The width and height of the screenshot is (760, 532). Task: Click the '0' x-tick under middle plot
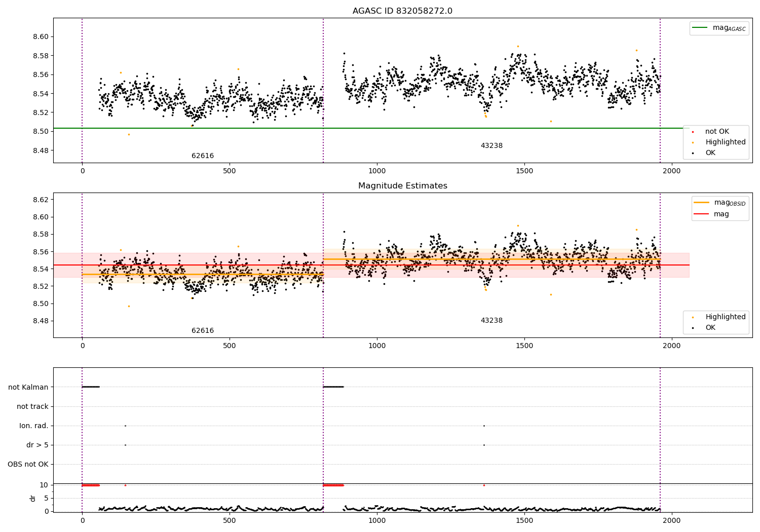[x=82, y=346]
